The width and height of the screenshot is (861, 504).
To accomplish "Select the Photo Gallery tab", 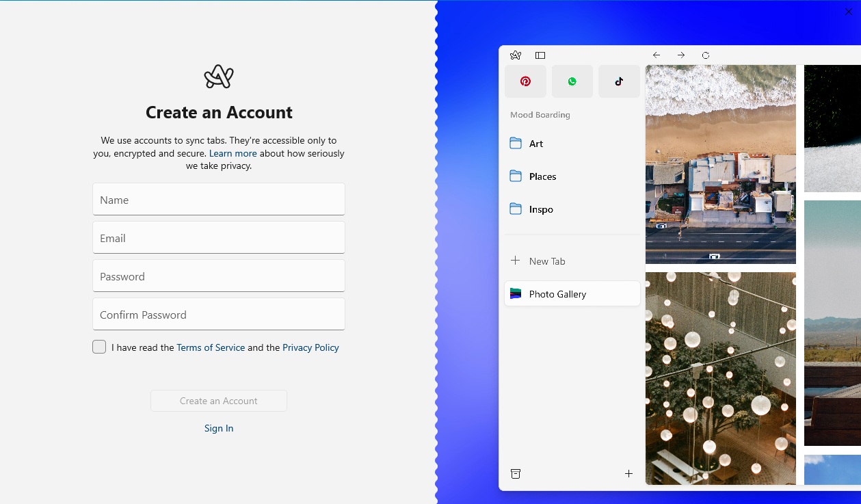I will [x=572, y=294].
